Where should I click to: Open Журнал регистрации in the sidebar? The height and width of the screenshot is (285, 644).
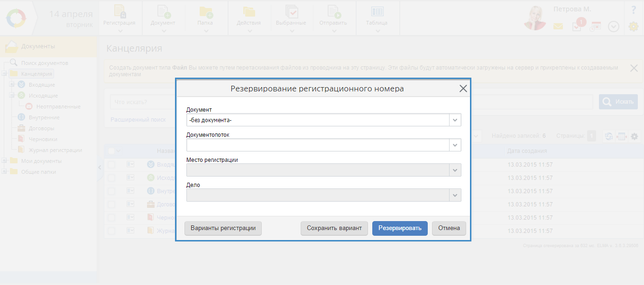click(55, 150)
